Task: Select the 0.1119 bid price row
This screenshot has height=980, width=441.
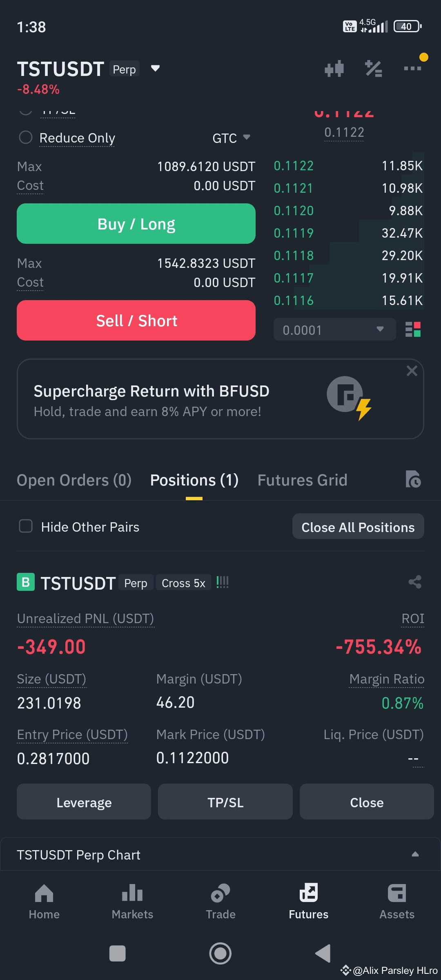Action: pos(348,233)
